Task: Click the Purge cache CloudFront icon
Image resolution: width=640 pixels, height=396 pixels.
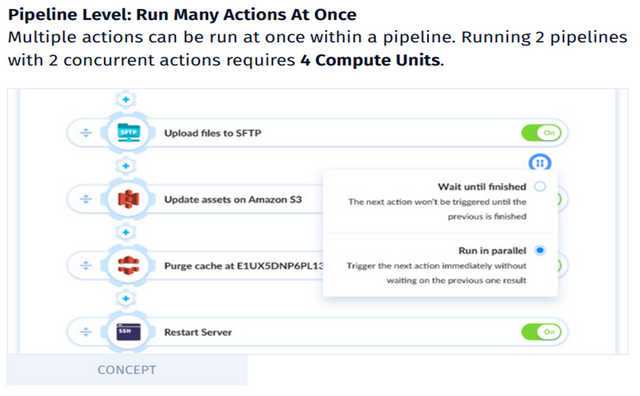Action: [x=129, y=265]
